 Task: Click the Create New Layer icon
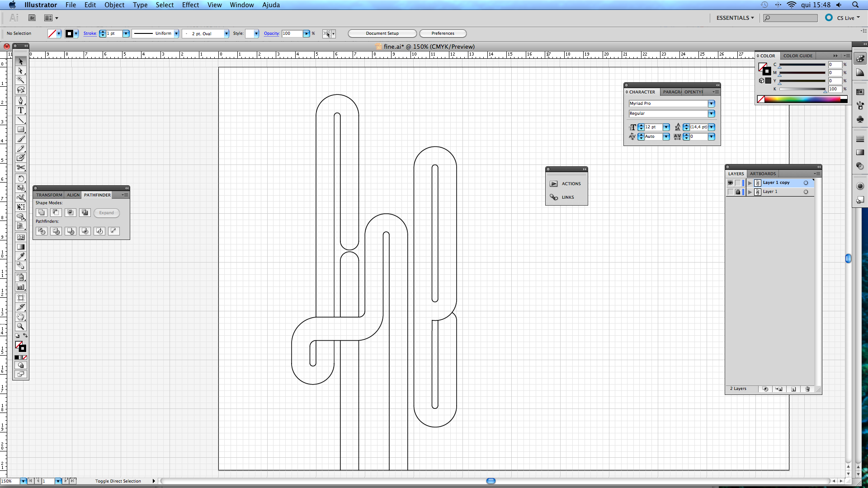click(x=793, y=389)
